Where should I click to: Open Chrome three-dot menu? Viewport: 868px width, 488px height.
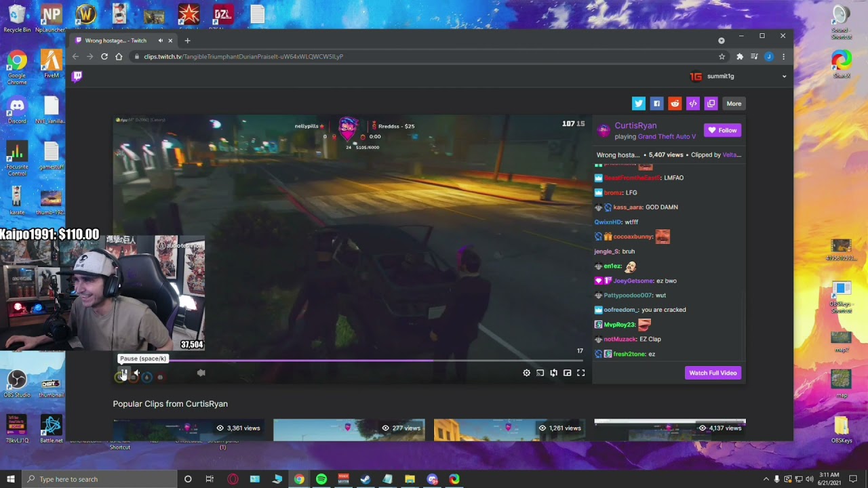783,56
